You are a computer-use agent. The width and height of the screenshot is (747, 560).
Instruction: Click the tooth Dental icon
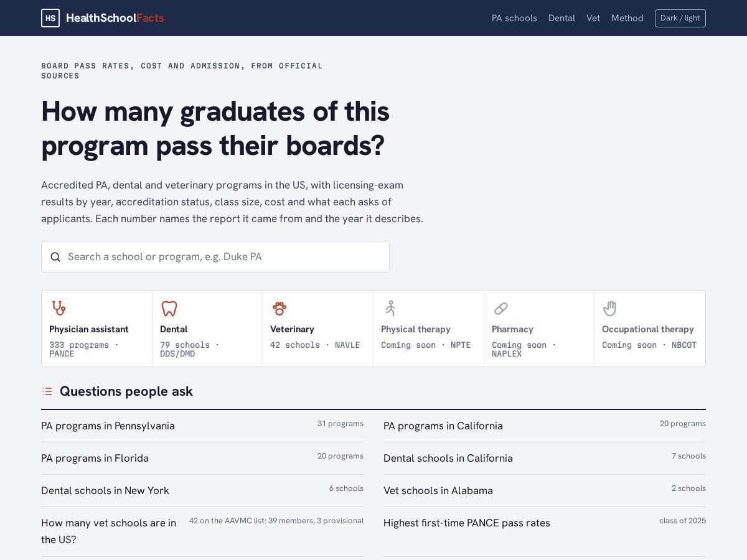coord(169,308)
